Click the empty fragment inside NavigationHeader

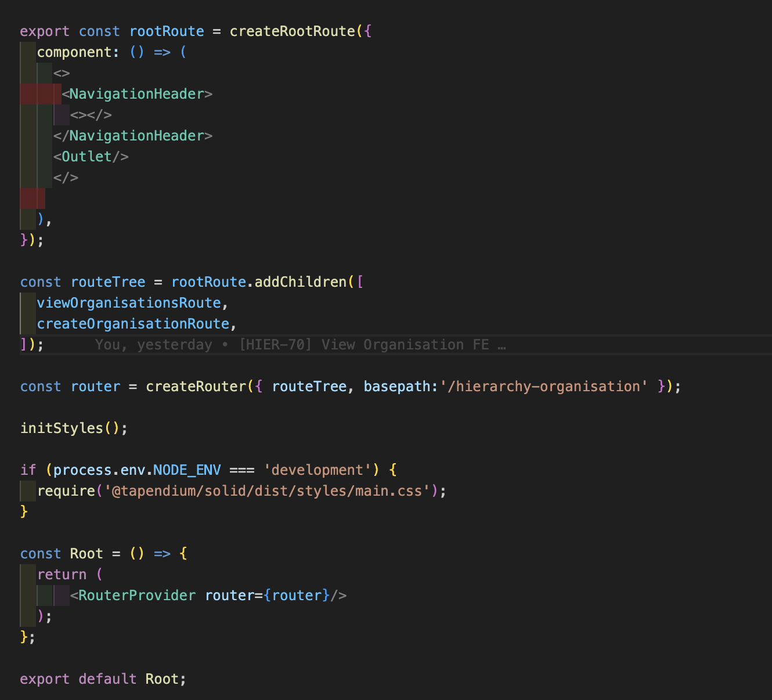coord(91,115)
